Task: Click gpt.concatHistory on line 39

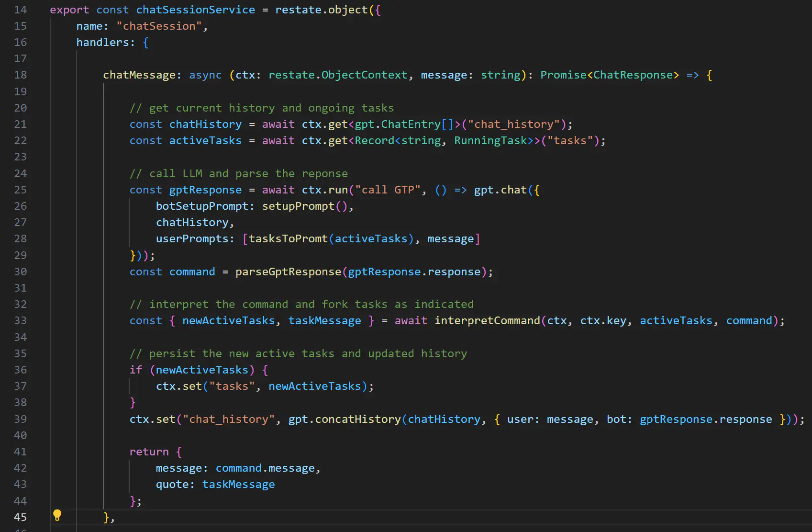Action: point(345,419)
